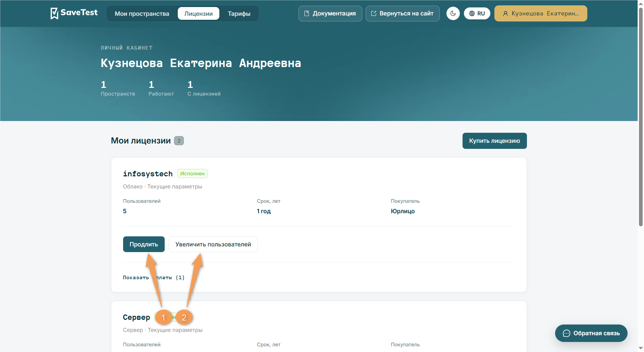Click the Юрлицо buyer value
644x352 pixels.
[x=402, y=211]
